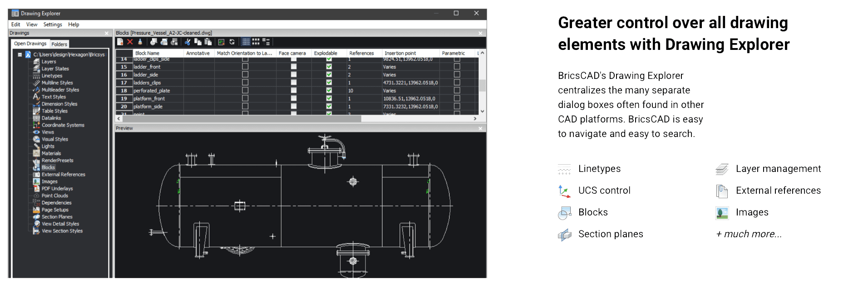Click right arrow of horizontal scrollbar
Screen dimensions: 868x284
[x=475, y=119]
